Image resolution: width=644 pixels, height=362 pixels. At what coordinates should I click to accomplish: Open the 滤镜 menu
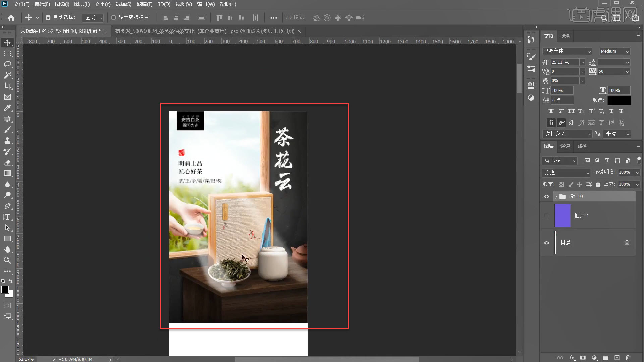(144, 4)
